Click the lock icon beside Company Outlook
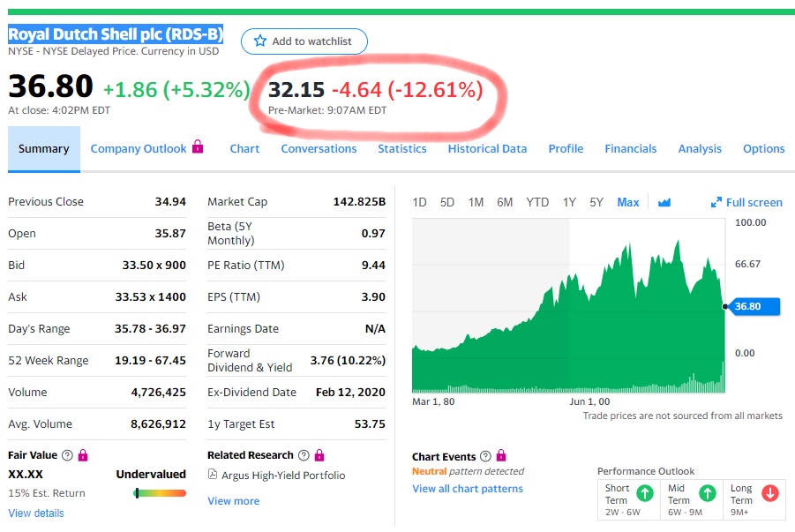The image size is (795, 532). click(198, 147)
